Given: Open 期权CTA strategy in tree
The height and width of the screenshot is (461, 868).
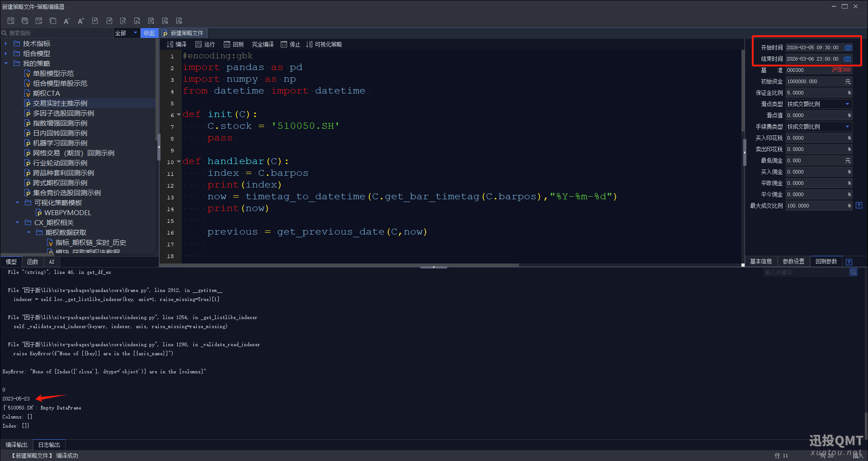Looking at the screenshot, I should [46, 93].
